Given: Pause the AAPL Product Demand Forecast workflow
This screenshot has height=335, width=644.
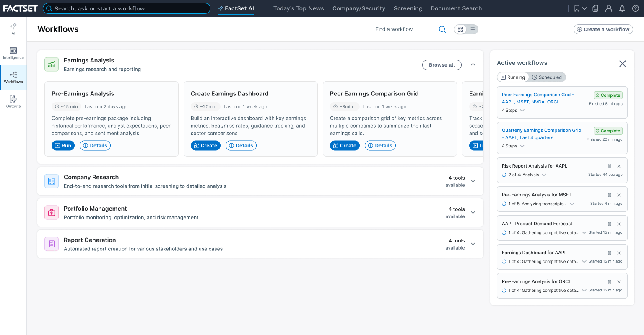Looking at the screenshot, I should pos(610,224).
